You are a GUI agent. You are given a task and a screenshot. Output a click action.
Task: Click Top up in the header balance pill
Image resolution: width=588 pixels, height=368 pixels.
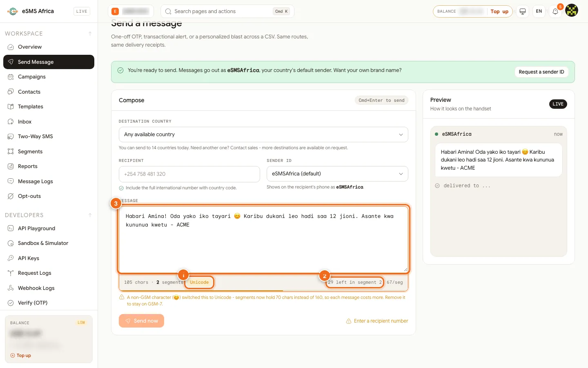coord(499,11)
